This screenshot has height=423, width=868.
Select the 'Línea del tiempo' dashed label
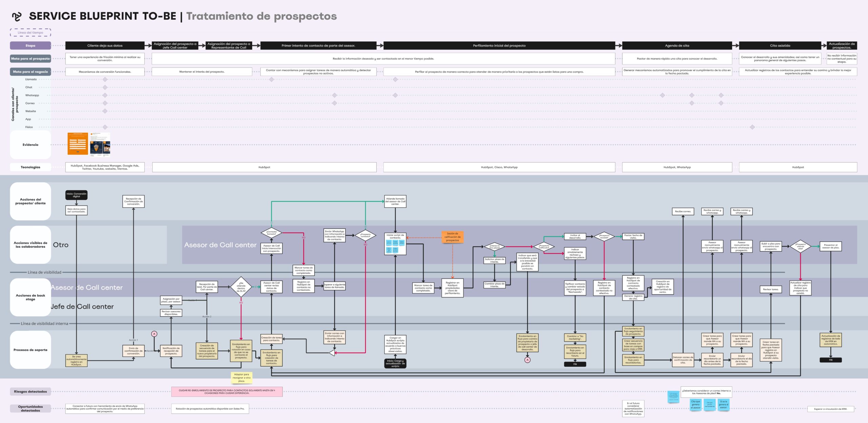31,33
